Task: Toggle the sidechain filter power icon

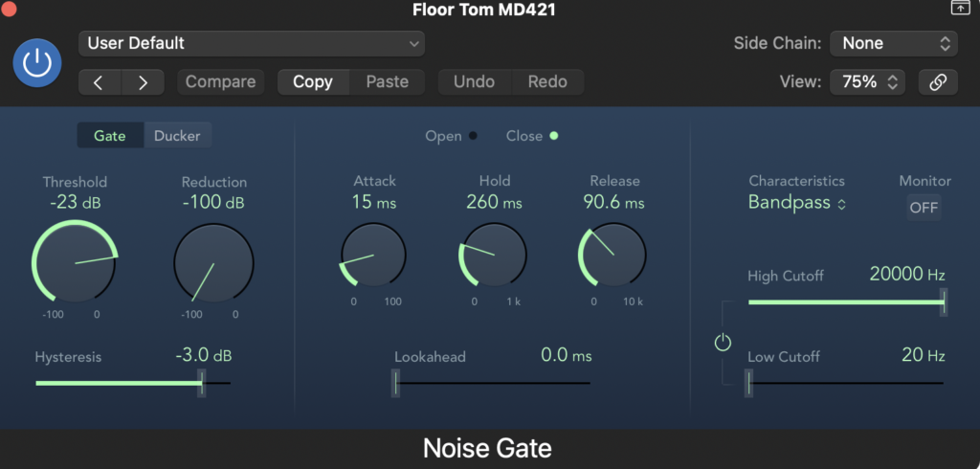Action: coord(723,343)
